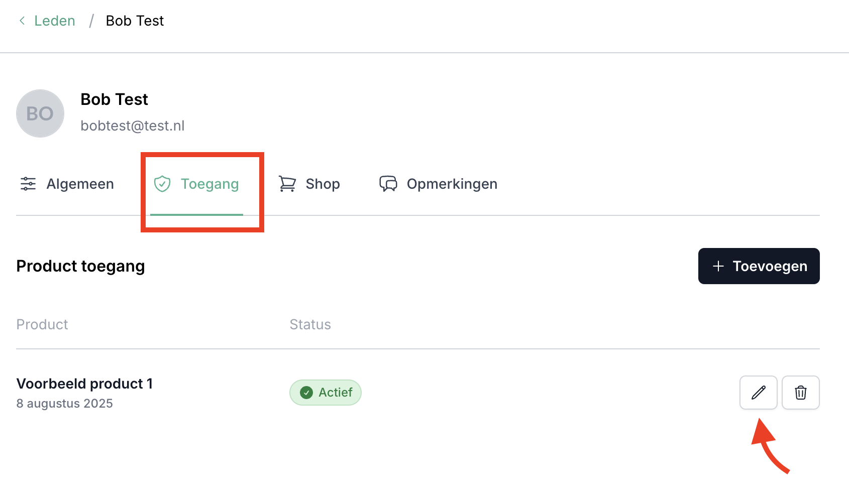This screenshot has height=504, width=849.
Task: Click the Product column header
Action: point(42,324)
